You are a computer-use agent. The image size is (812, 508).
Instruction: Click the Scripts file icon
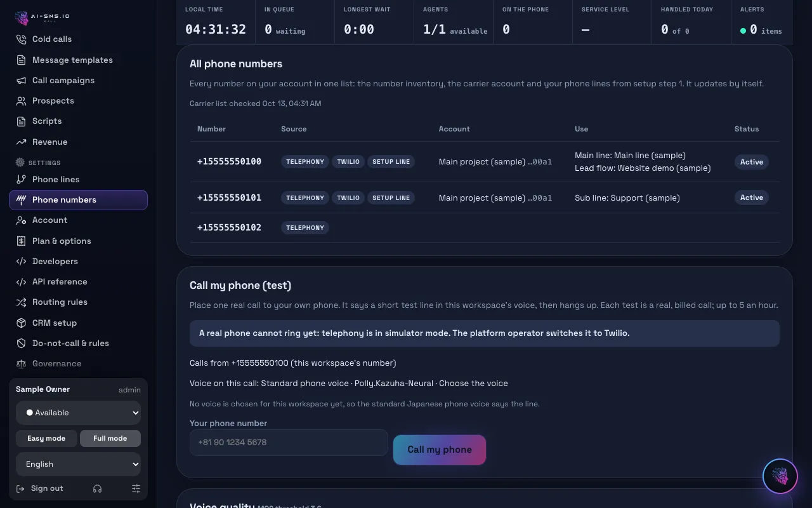click(x=22, y=121)
